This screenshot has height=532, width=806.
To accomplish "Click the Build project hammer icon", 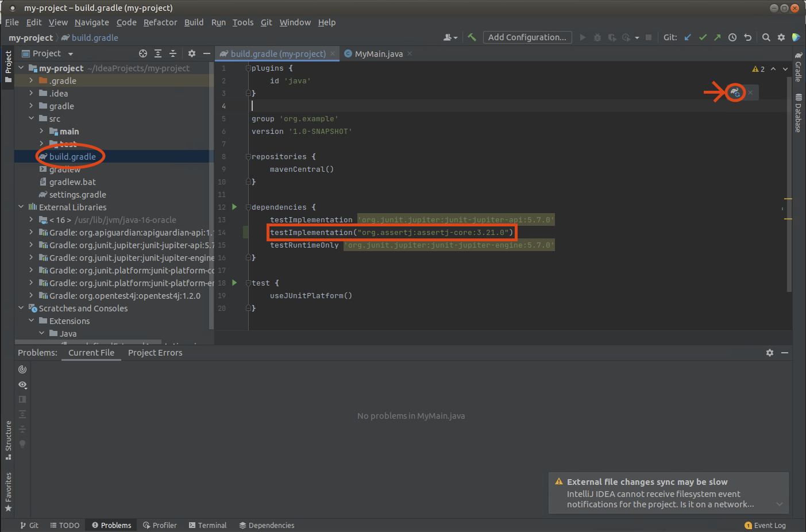I will point(472,37).
